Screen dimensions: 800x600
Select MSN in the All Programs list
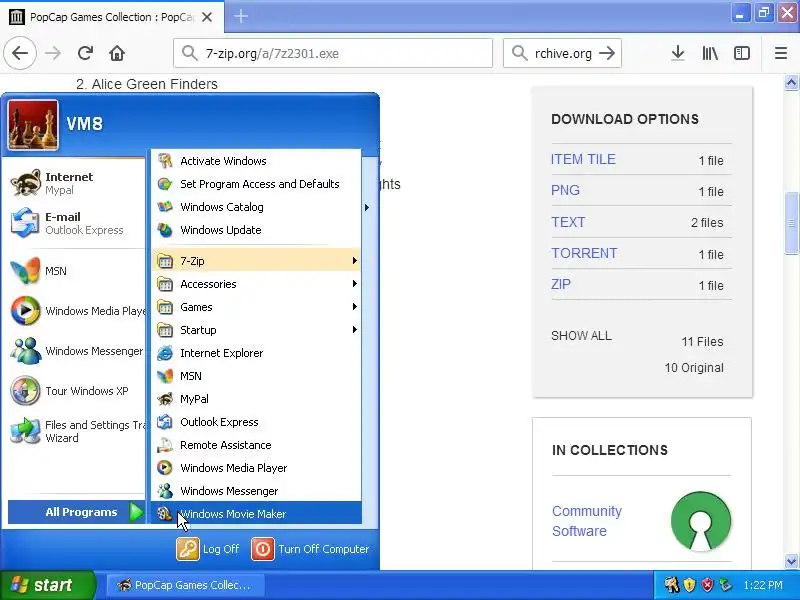[x=257, y=376]
